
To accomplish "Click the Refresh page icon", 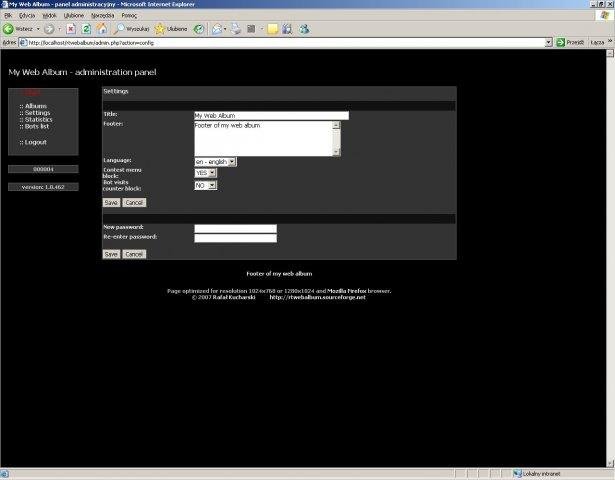I will pyautogui.click(x=86, y=29).
